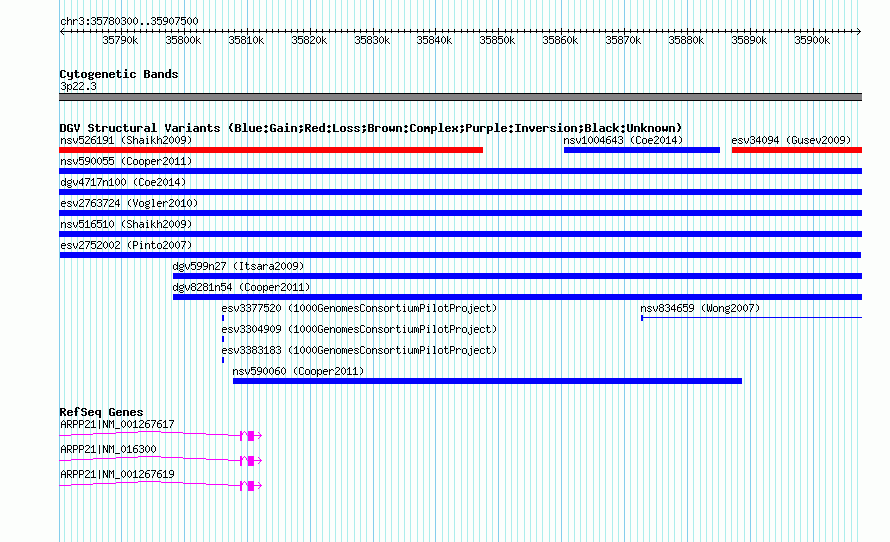The height and width of the screenshot is (542, 890).
Task: Click the esv3304909 small blue variant marker
Action: [222, 339]
